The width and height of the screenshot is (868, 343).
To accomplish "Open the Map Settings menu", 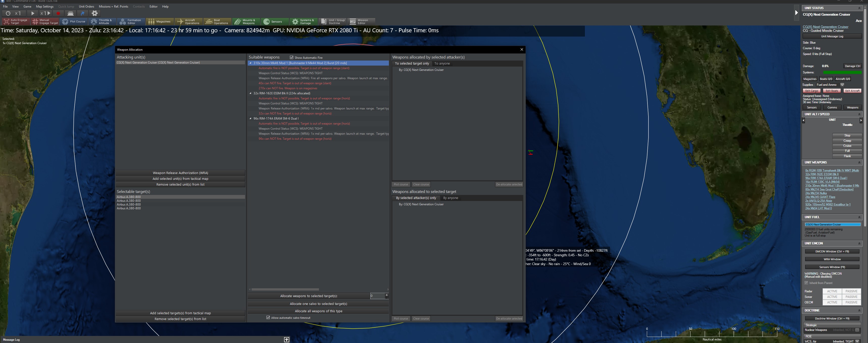I will coord(44,6).
